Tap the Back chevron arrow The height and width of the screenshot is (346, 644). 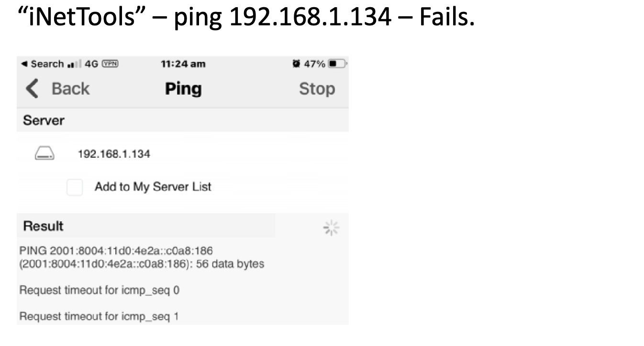pyautogui.click(x=31, y=89)
